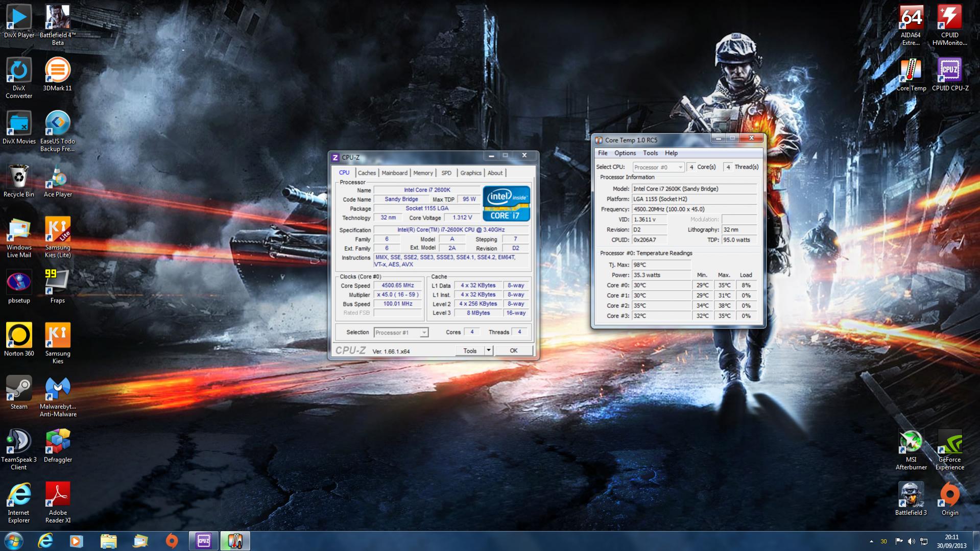Image resolution: width=980 pixels, height=551 pixels.
Task: Open the Memory tab in CPU-Z
Action: pyautogui.click(x=423, y=173)
